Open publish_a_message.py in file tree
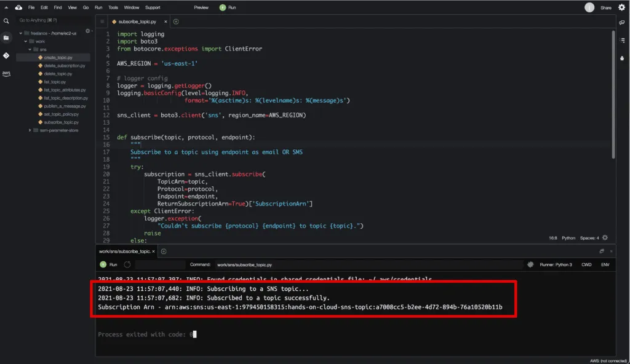630x364 pixels. (x=65, y=106)
